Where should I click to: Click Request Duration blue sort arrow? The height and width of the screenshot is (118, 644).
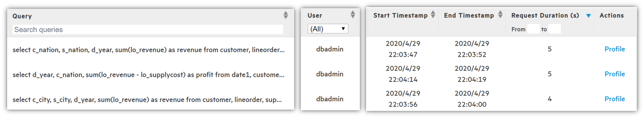click(589, 16)
